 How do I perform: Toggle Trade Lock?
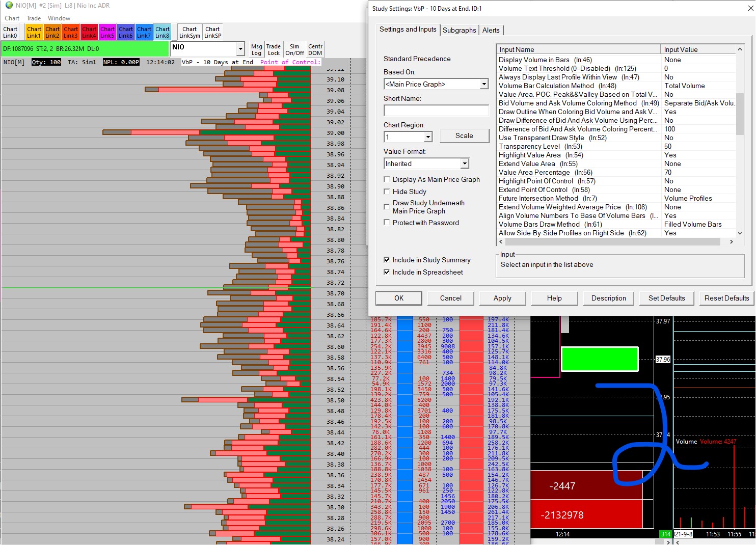click(274, 49)
